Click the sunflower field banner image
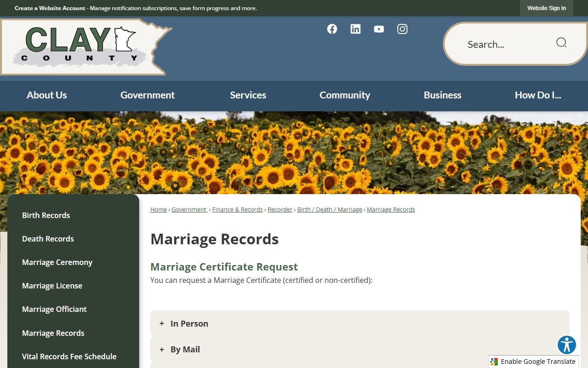The height and width of the screenshot is (368, 588). pos(294,153)
